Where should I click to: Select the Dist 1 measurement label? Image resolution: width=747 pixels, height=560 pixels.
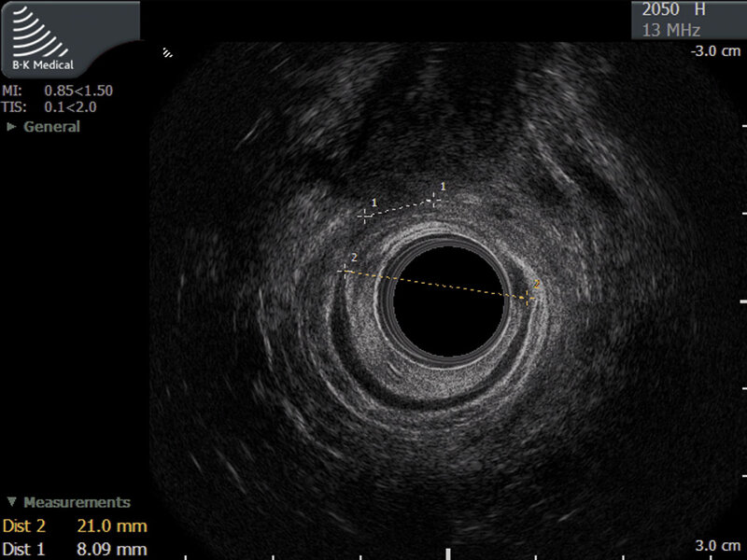[23, 549]
